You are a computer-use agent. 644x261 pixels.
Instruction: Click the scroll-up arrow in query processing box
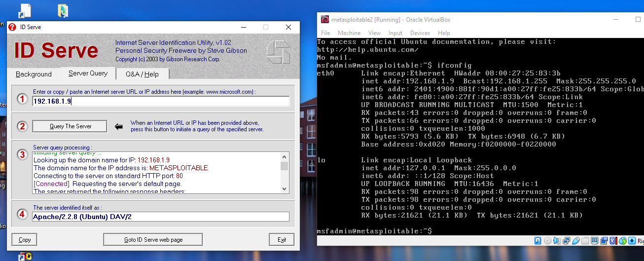point(285,157)
